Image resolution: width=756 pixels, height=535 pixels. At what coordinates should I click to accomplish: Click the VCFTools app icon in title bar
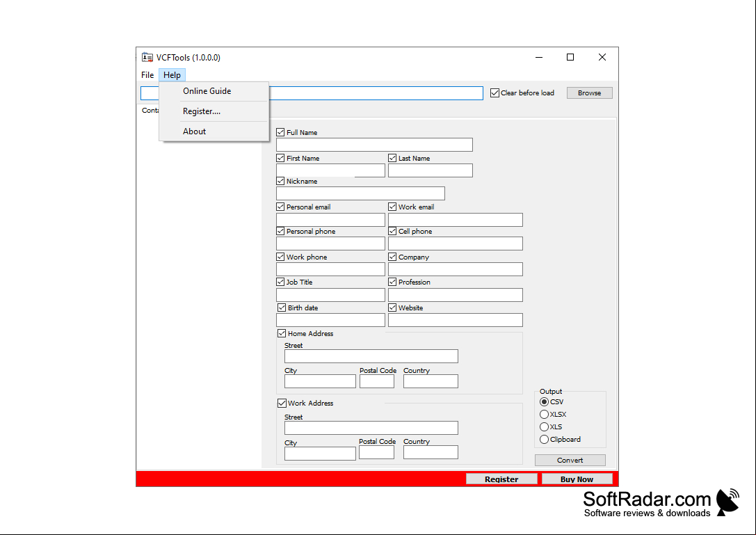pos(147,58)
